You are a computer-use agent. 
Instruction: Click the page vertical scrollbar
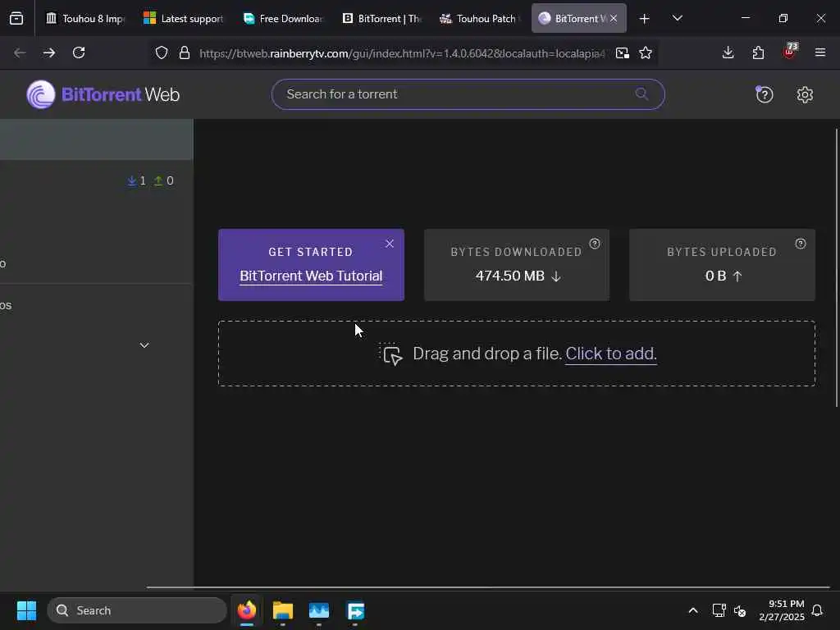click(x=836, y=268)
